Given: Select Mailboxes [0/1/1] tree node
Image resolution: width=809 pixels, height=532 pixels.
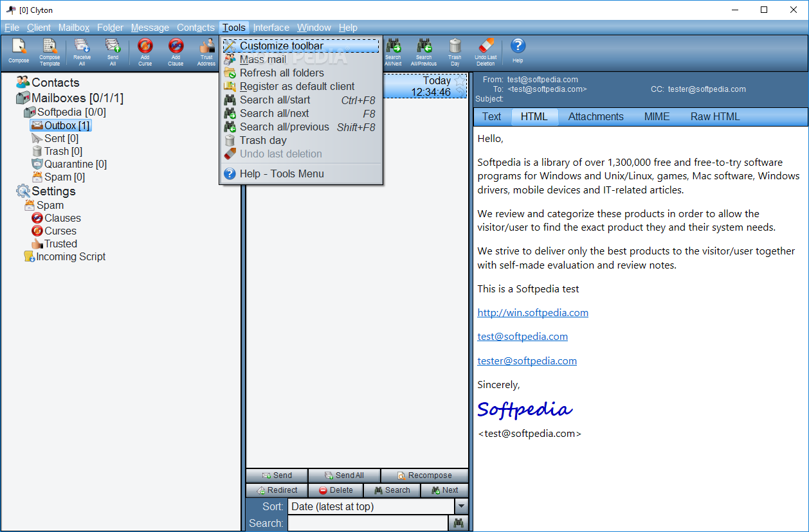Looking at the screenshot, I should (69, 98).
